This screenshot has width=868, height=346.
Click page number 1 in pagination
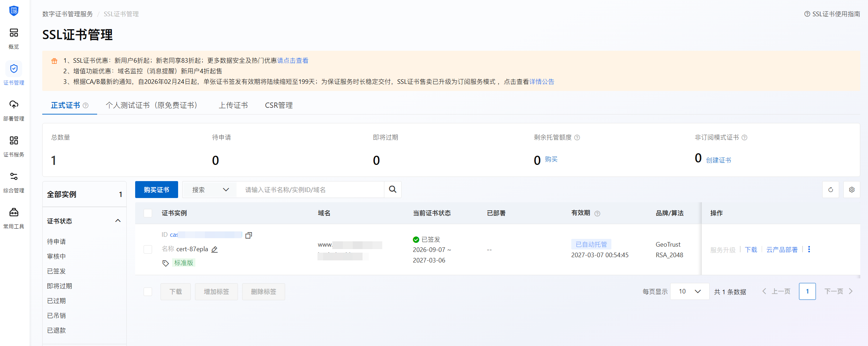(x=807, y=291)
